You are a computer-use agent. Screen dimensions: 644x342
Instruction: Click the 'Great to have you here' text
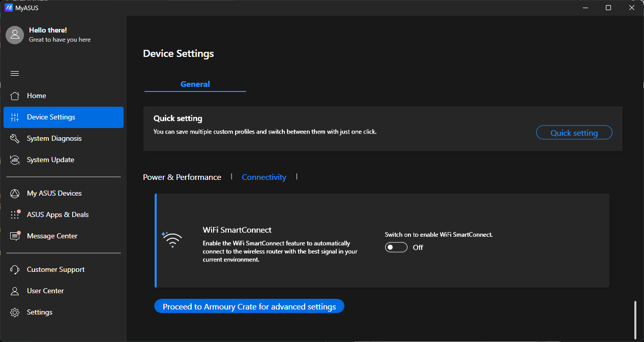[x=60, y=40]
